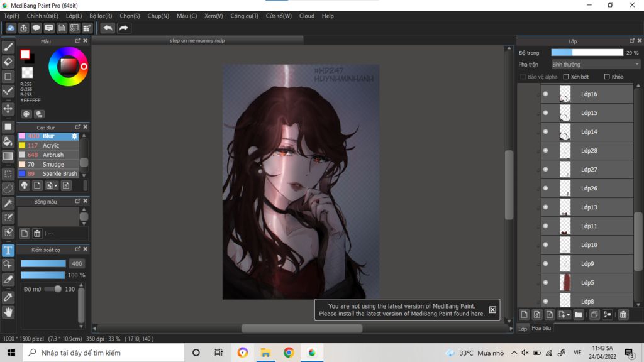Hide layer Lớp15
Image resolution: width=644 pixels, height=362 pixels.
pyautogui.click(x=545, y=113)
